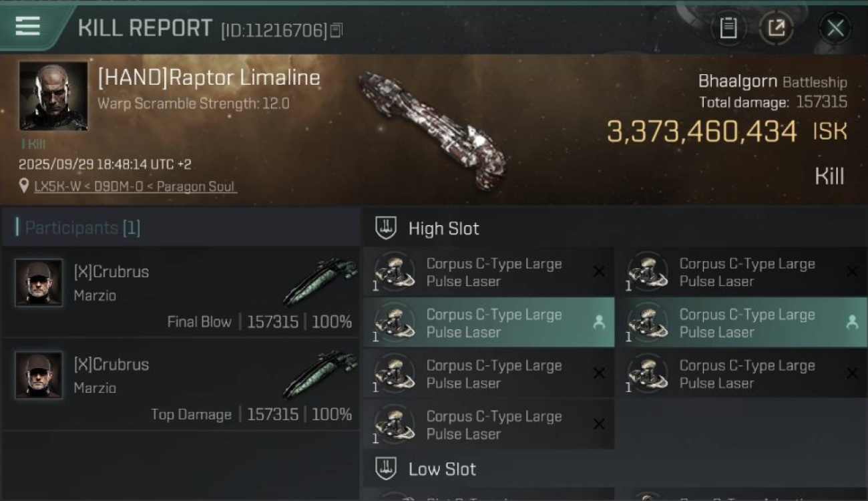Screen dimensions: 868x501
Task: View the Final Blow attacker's ship
Action: click(x=319, y=282)
